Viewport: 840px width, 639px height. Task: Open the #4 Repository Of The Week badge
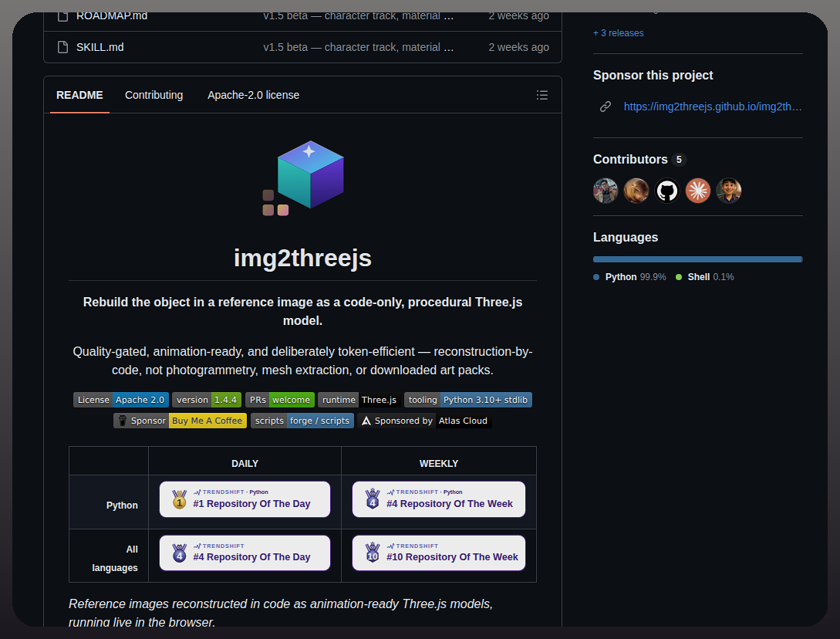tap(439, 499)
